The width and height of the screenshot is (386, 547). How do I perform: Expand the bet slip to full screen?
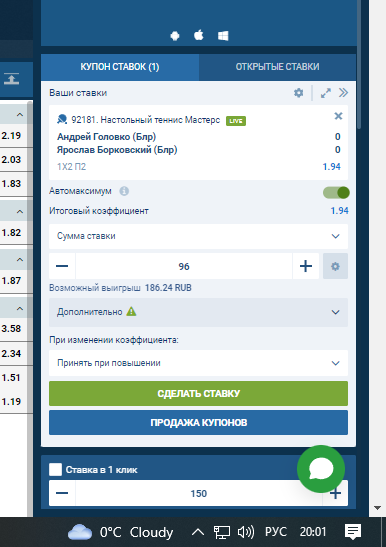tap(326, 93)
